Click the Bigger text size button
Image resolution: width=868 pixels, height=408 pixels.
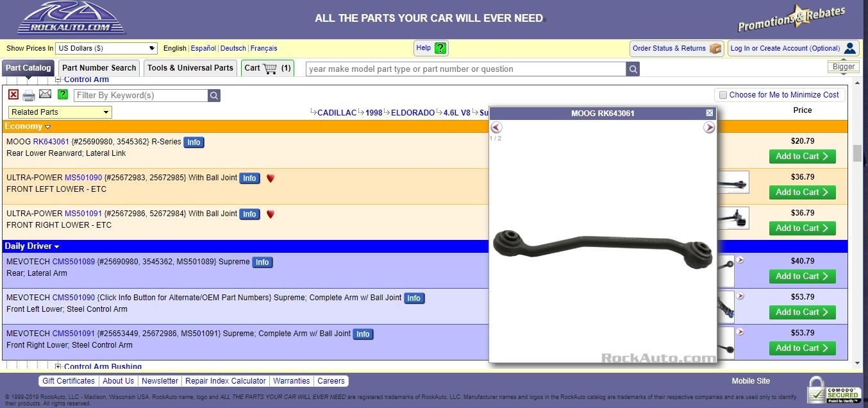(844, 67)
